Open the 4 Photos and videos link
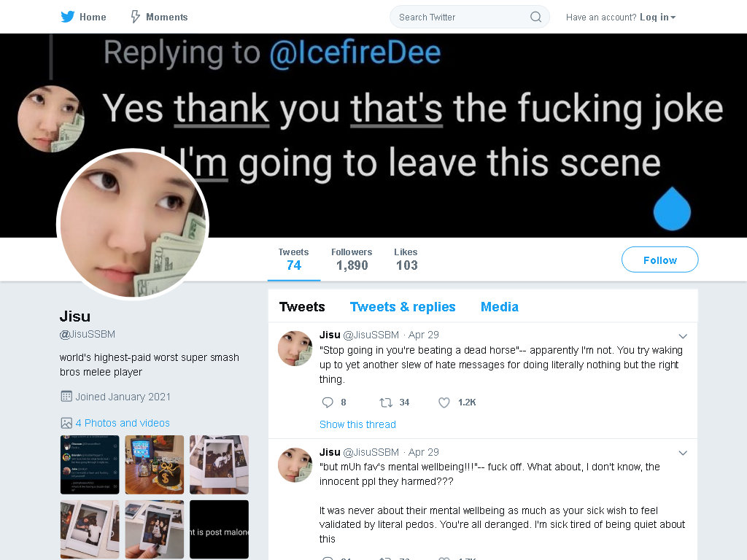The image size is (747, 560). click(123, 423)
